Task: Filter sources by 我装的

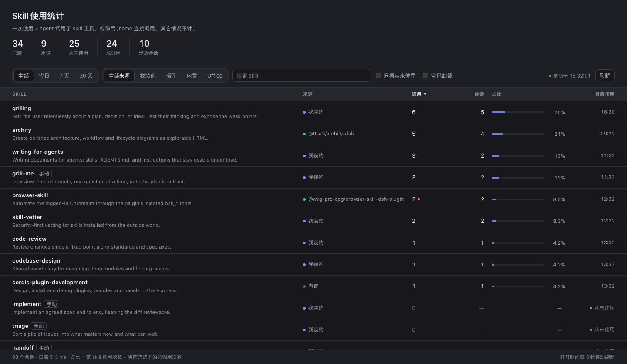Action: (148, 75)
